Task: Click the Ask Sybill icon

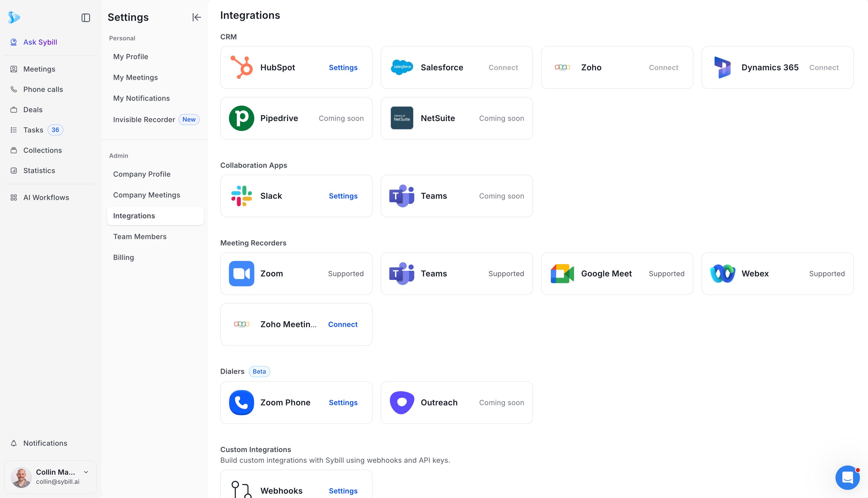Action: [x=14, y=42]
